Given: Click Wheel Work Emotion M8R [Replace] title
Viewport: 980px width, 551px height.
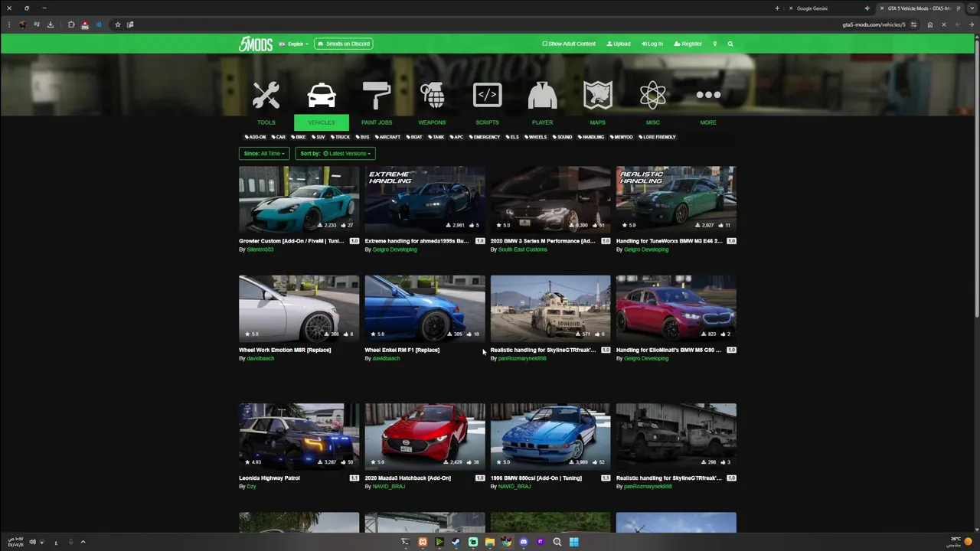Looking at the screenshot, I should point(285,350).
